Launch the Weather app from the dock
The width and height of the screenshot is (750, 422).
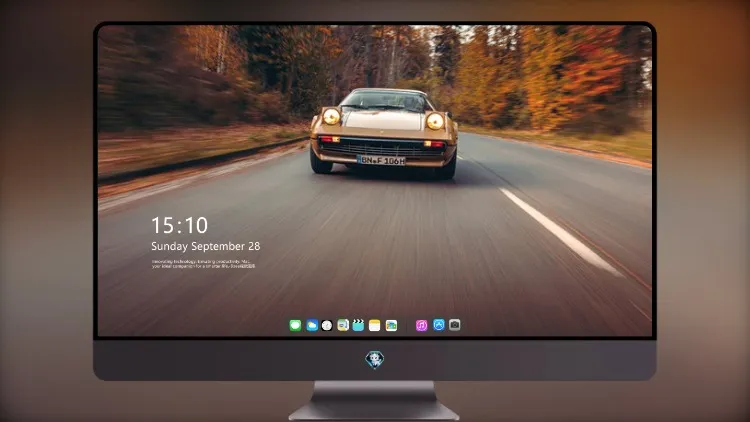click(312, 325)
